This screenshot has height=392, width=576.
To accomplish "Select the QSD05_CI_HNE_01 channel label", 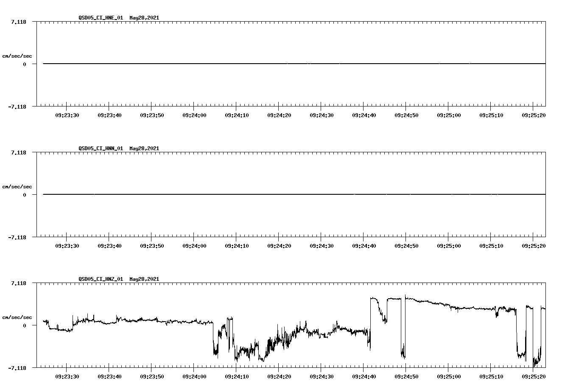I will coord(100,18).
